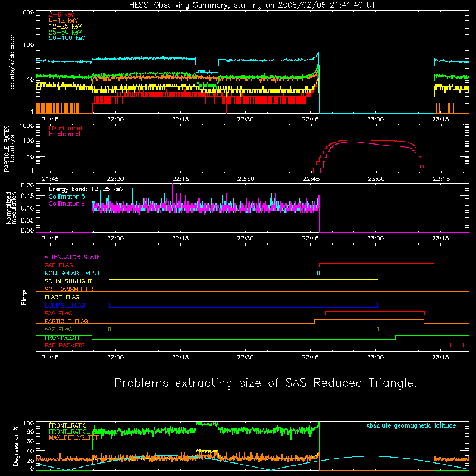Select the Collimator 9 legend label
This screenshot has height=476, width=476.
[x=67, y=203]
